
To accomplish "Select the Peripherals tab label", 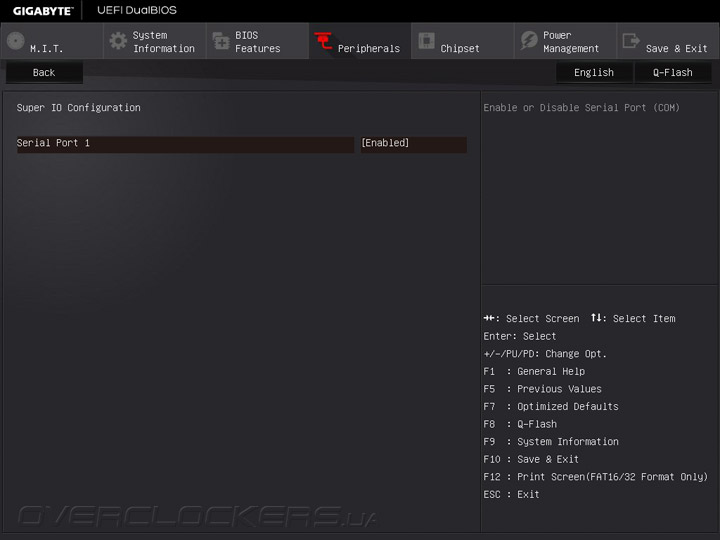I will tap(369, 48).
